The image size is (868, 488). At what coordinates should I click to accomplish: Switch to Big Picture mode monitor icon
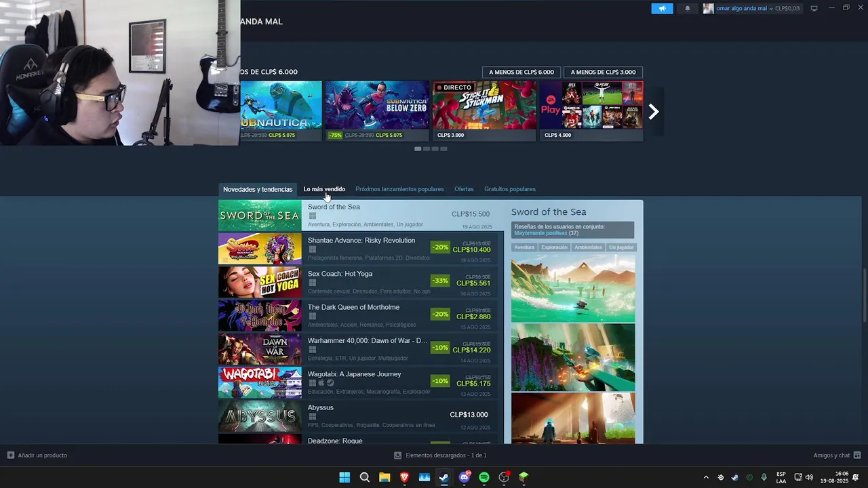tap(814, 8)
